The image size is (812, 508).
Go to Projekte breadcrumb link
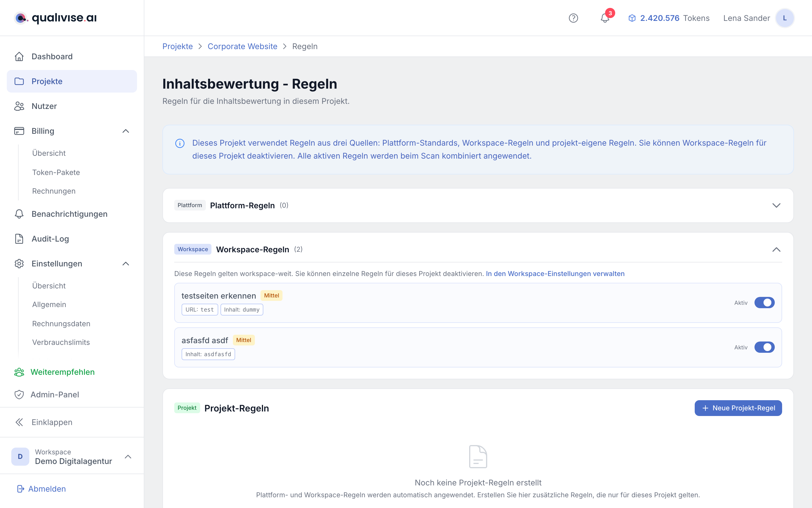(178, 46)
